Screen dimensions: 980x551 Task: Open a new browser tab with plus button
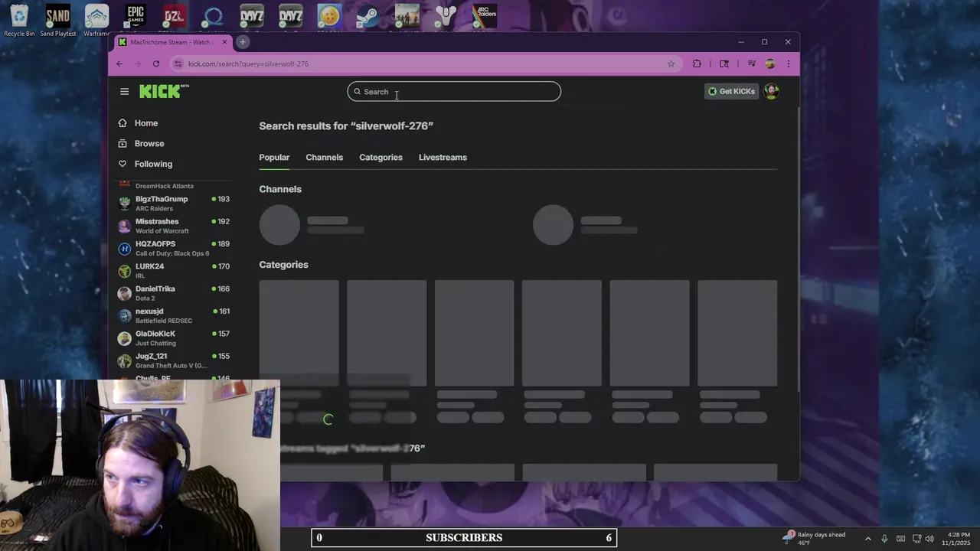[x=243, y=42]
